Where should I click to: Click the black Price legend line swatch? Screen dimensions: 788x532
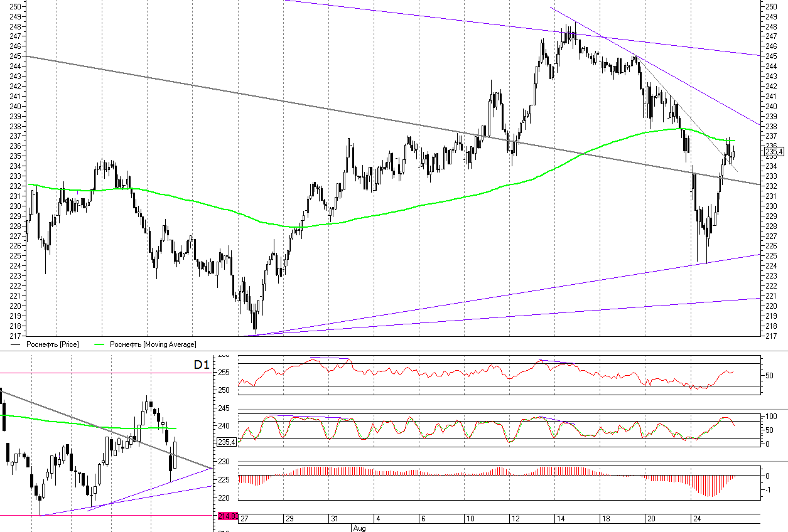pos(16,344)
